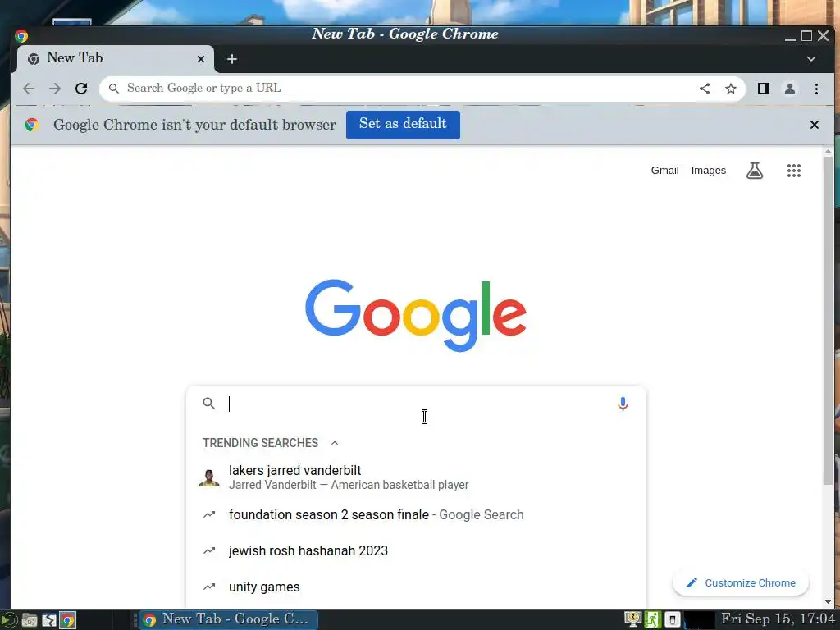Screen dimensions: 840x630
Task: Click the system tray monitor icon
Action: [632, 620]
